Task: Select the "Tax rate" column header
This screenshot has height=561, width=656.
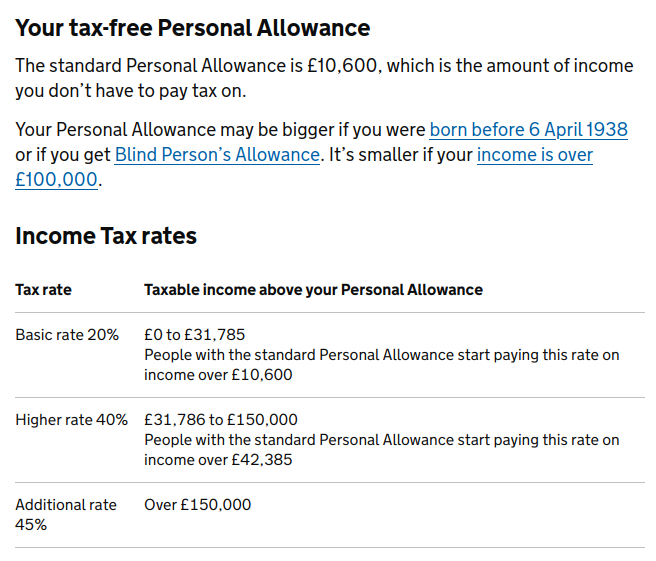Action: 43,290
